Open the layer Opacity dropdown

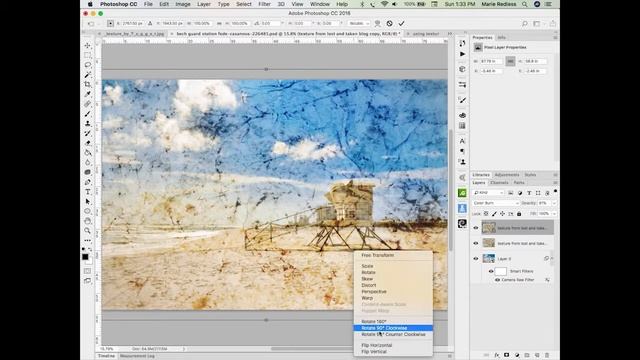click(x=554, y=203)
